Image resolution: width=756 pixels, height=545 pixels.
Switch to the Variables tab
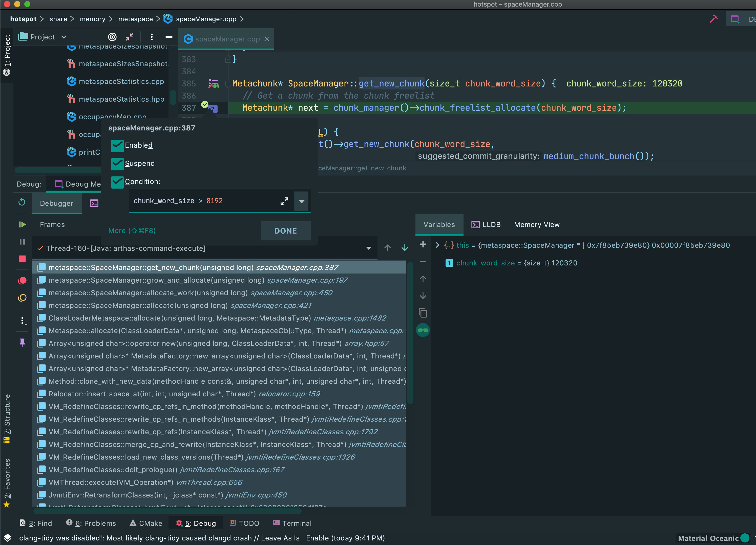(x=439, y=224)
